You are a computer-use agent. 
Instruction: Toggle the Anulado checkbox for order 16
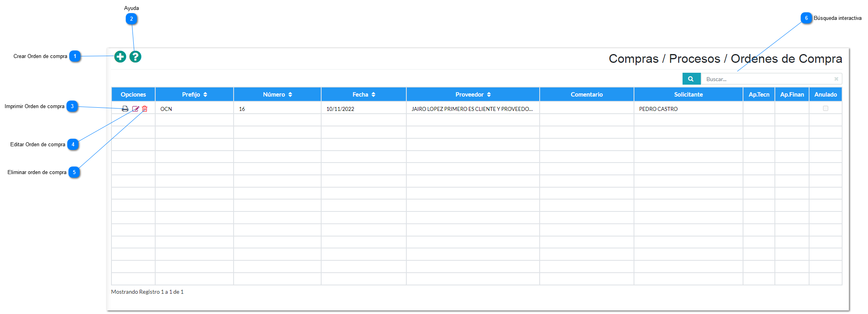[x=825, y=108]
